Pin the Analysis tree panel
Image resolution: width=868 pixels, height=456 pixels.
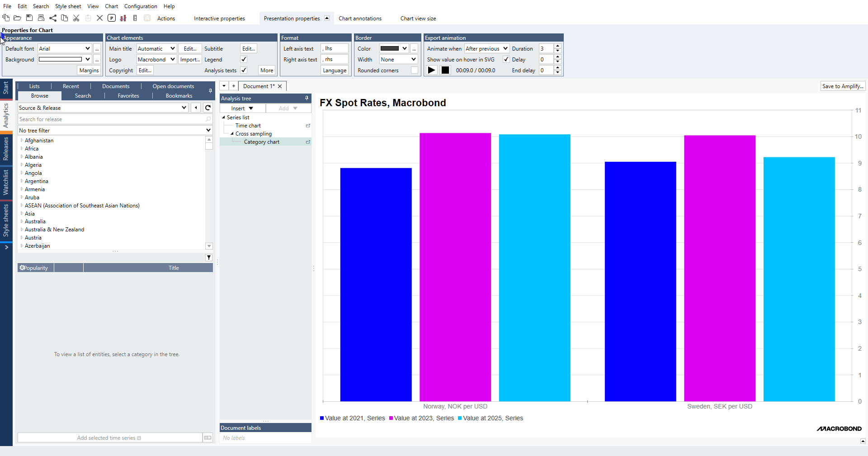point(307,98)
